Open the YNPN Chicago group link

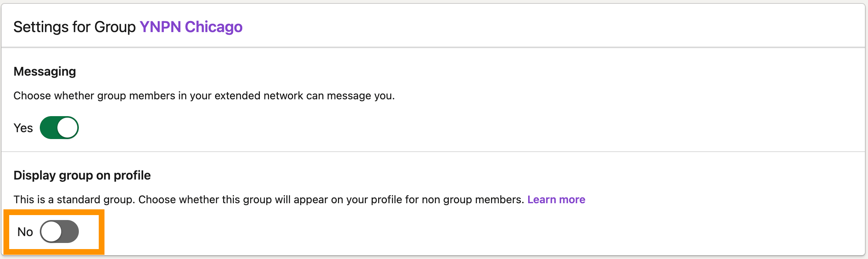click(x=191, y=27)
